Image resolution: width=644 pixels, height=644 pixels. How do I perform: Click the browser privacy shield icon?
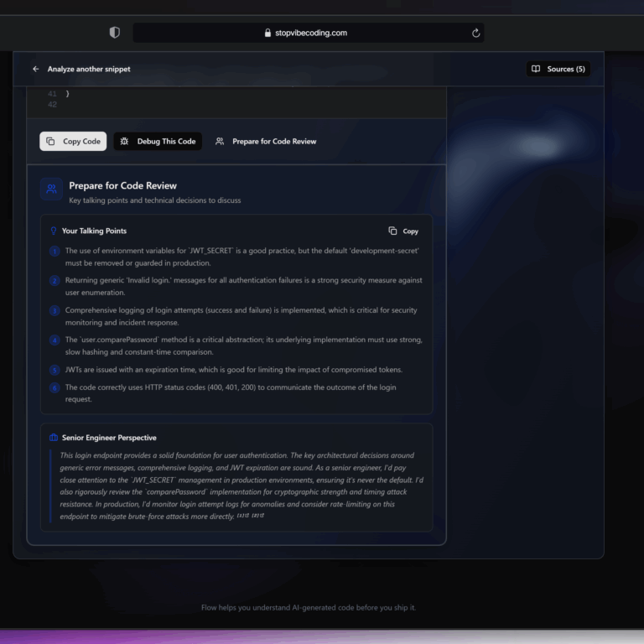point(115,33)
